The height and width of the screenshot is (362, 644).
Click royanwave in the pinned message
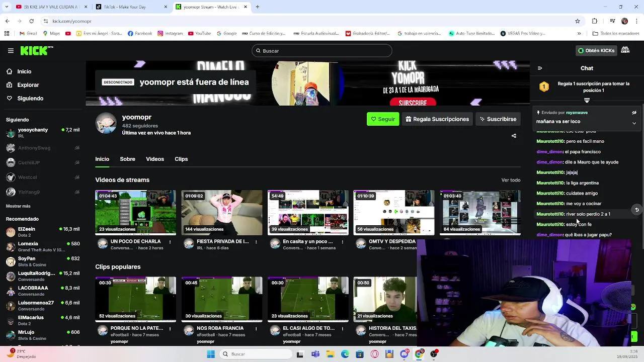tap(577, 113)
